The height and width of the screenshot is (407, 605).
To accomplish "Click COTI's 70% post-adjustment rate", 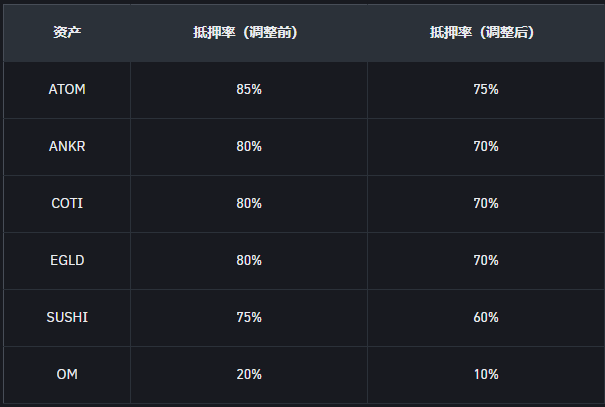I will coord(486,203).
